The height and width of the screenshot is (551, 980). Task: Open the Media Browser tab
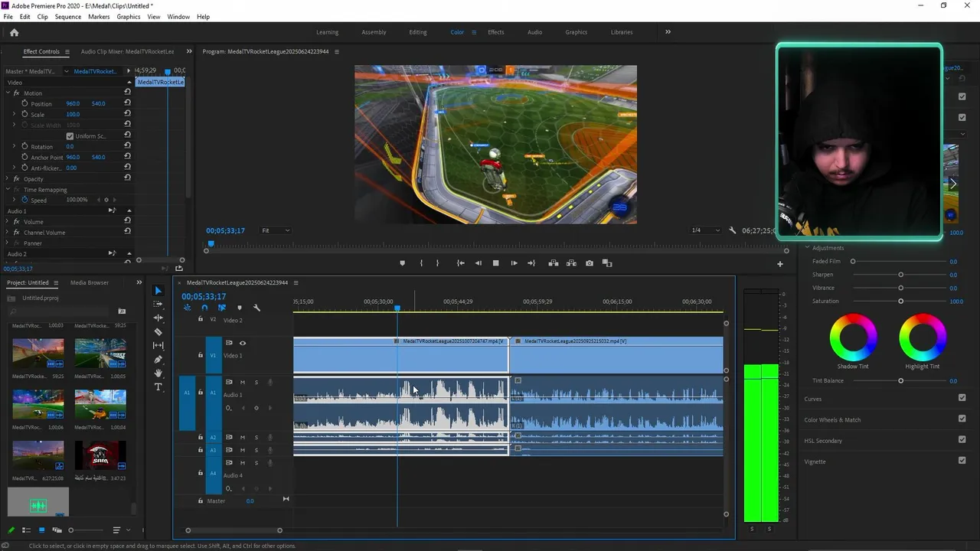click(90, 283)
